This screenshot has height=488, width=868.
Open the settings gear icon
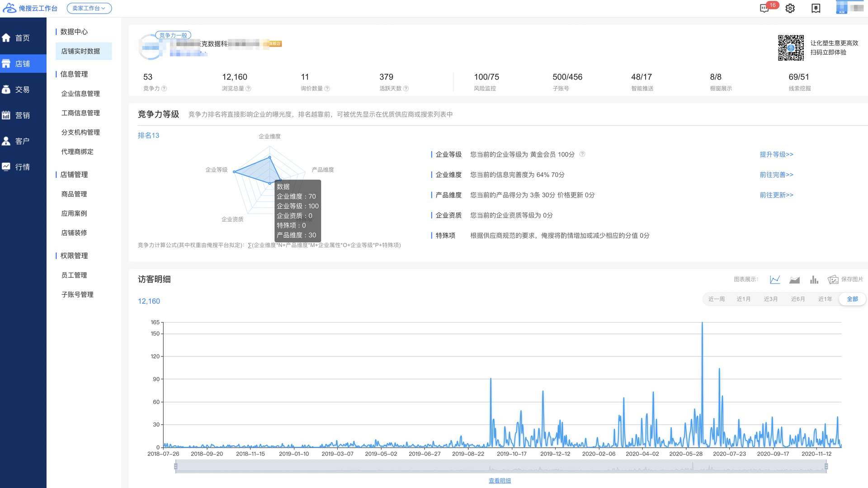[790, 8]
